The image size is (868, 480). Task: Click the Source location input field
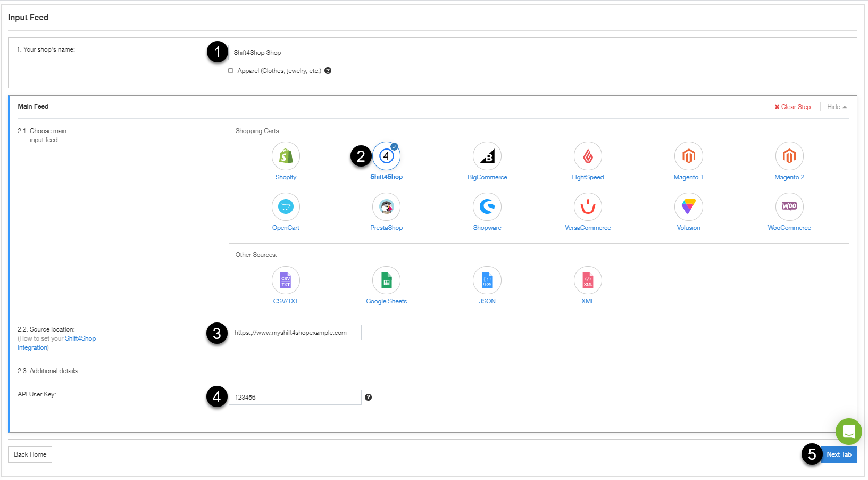295,333
